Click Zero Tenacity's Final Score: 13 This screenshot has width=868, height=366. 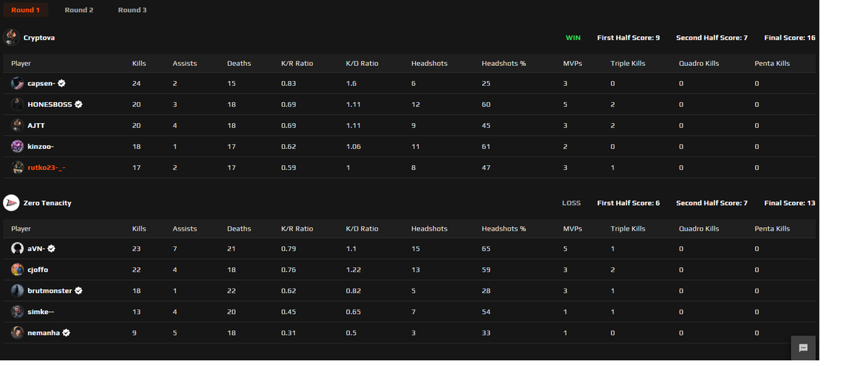(790, 203)
